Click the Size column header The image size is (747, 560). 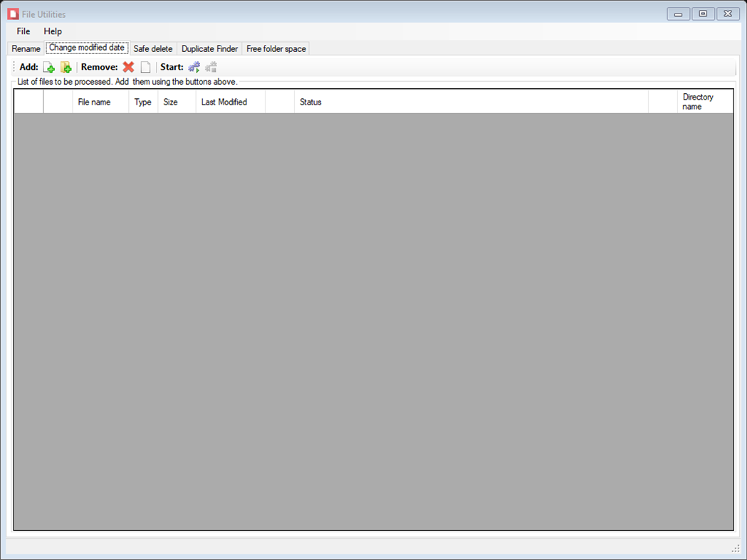tap(170, 102)
